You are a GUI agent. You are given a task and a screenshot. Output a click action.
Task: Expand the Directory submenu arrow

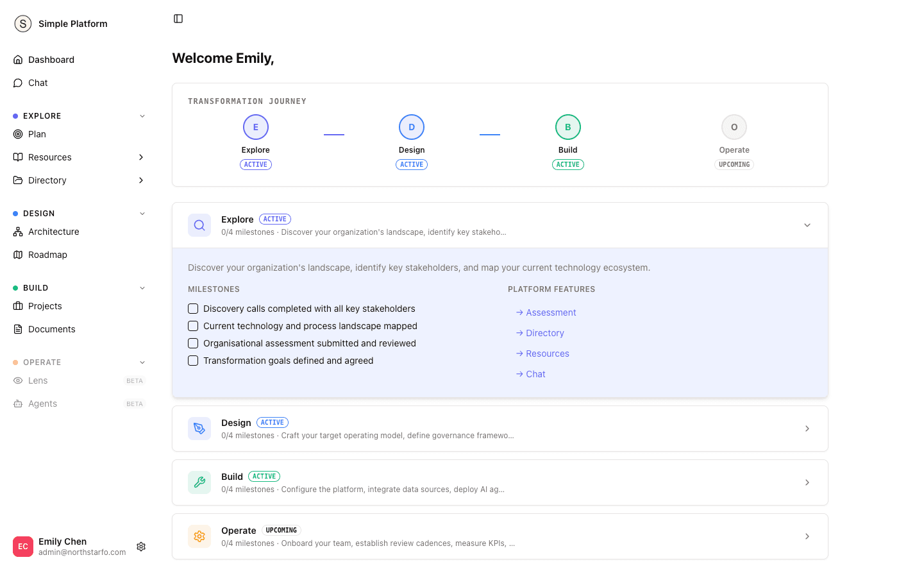click(141, 180)
